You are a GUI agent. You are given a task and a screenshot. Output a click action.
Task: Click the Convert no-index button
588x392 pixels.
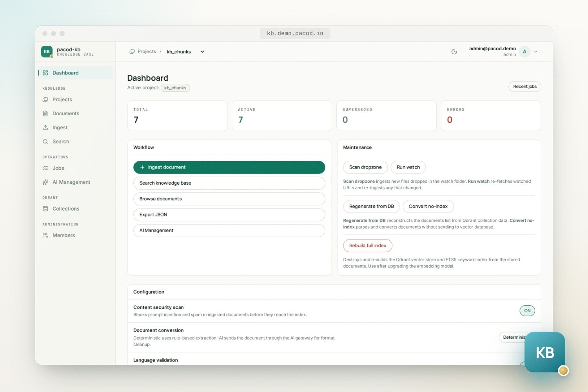tap(428, 207)
